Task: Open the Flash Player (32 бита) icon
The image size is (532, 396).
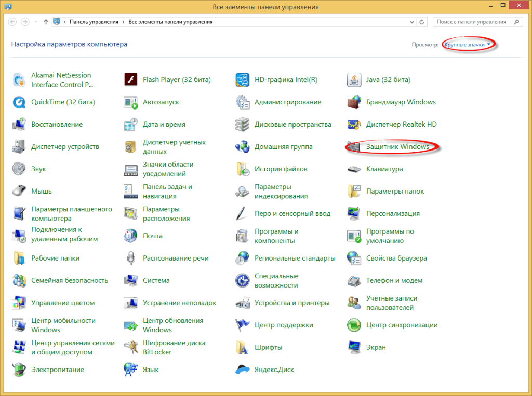Action: click(x=130, y=80)
